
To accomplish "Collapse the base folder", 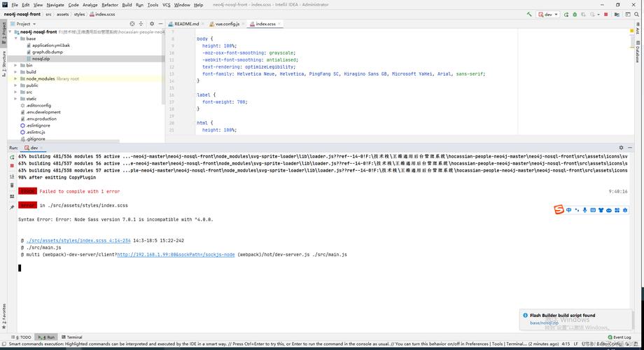I will (x=16, y=38).
